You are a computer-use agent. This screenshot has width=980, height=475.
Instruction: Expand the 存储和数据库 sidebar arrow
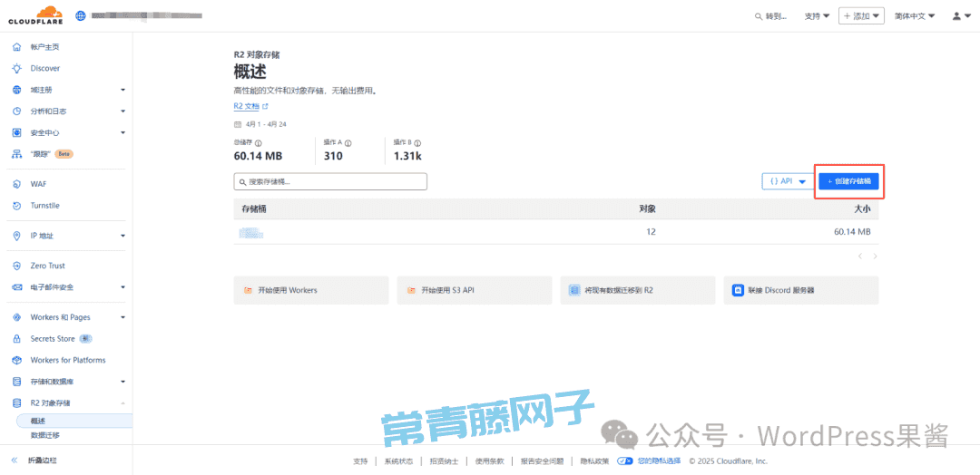(x=122, y=382)
